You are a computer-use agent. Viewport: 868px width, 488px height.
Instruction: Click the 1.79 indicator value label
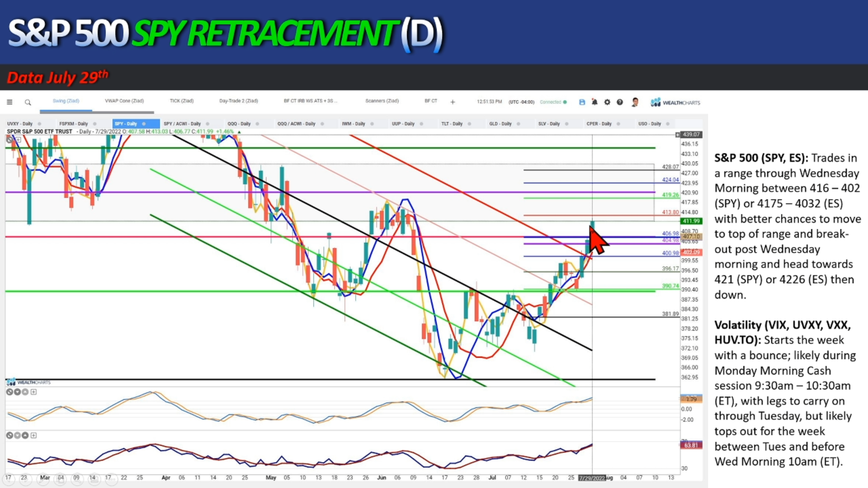[691, 399]
